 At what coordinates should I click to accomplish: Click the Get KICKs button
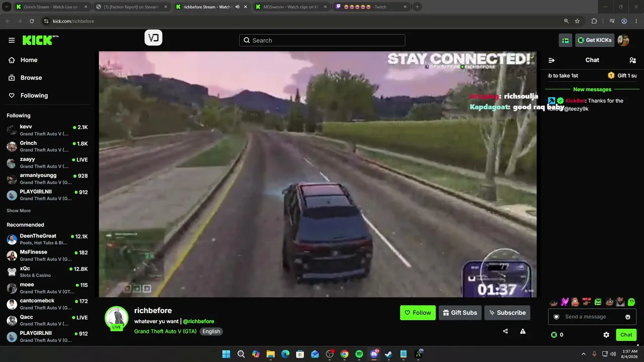pyautogui.click(x=595, y=40)
